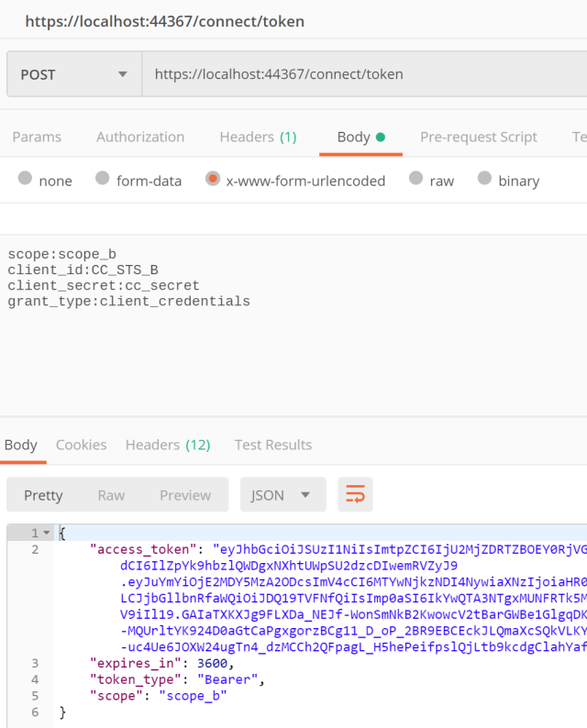Open the Authorization tab

point(140,137)
